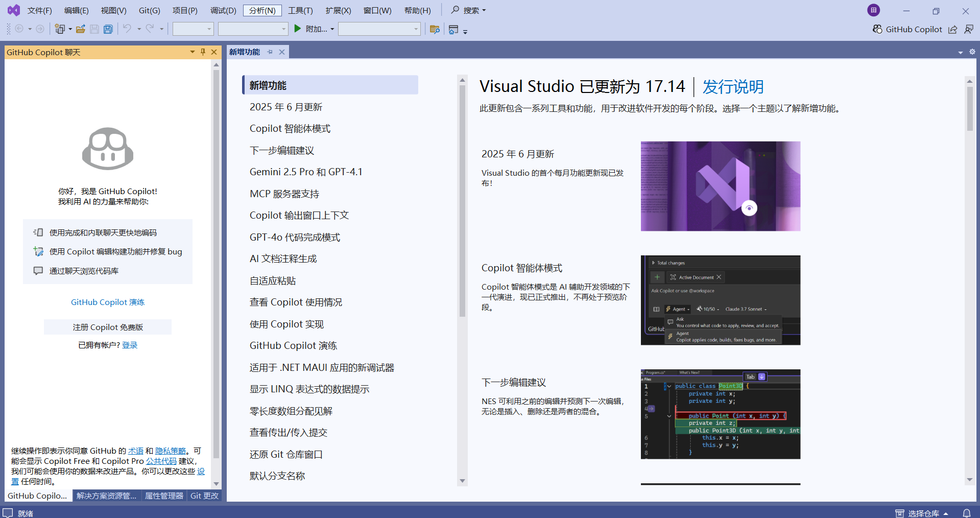Image resolution: width=980 pixels, height=518 pixels.
Task: Click the Copilot agent mode screenshot thumbnail
Action: pyautogui.click(x=721, y=300)
